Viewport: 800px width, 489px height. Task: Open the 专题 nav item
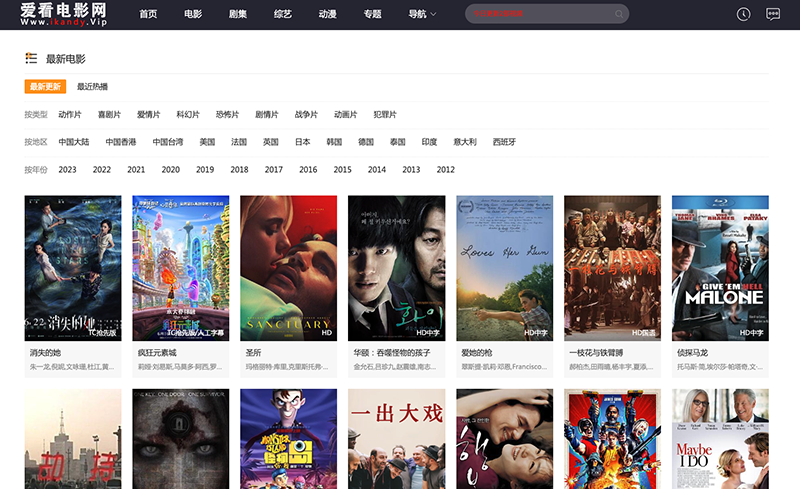(372, 14)
